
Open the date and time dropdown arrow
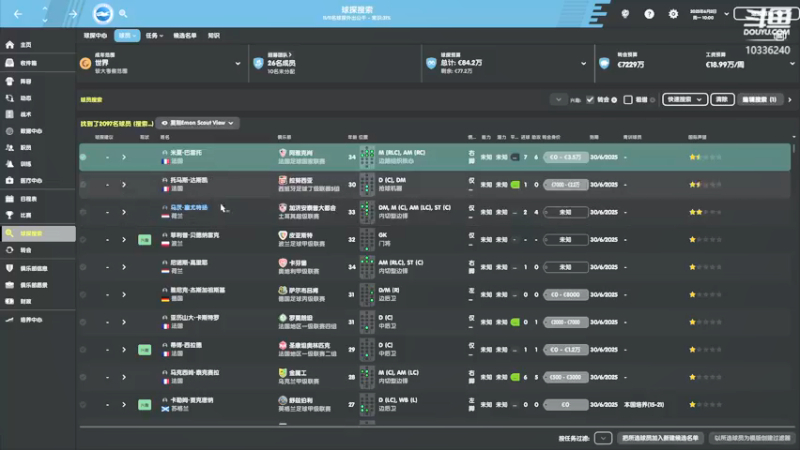tap(727, 14)
